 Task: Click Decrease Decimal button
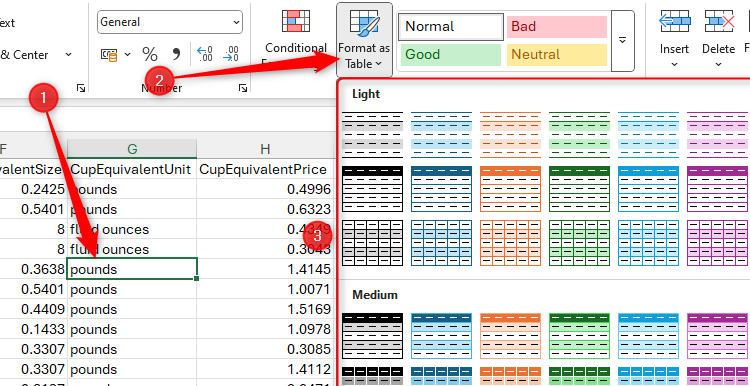(231, 54)
